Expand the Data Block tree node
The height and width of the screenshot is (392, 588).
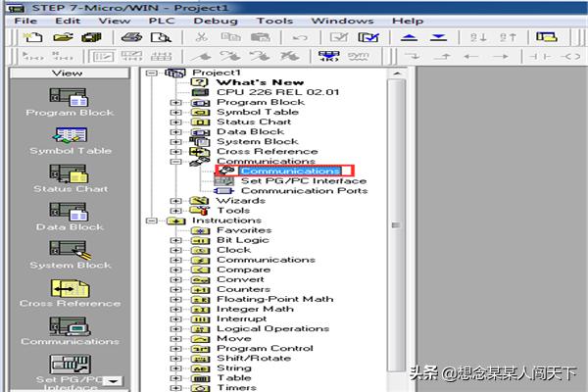(175, 132)
